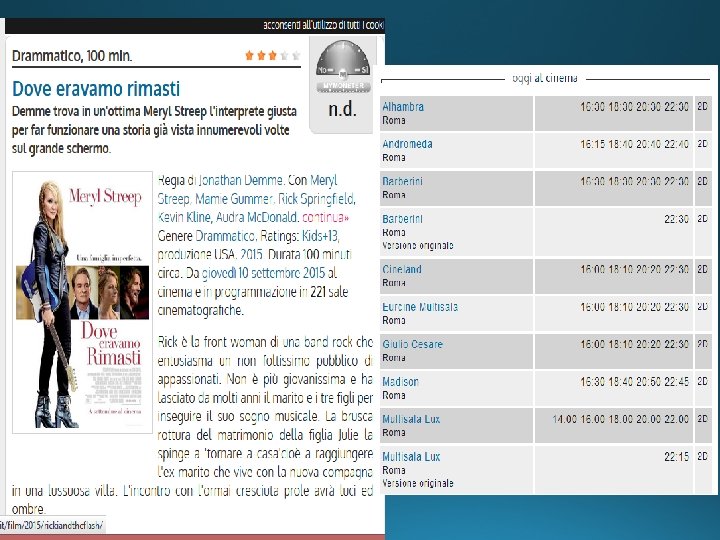Viewport: 720px width, 540px height.
Task: Open giovedì 10 settembre 2015 date link
Action: pyautogui.click(x=264, y=273)
